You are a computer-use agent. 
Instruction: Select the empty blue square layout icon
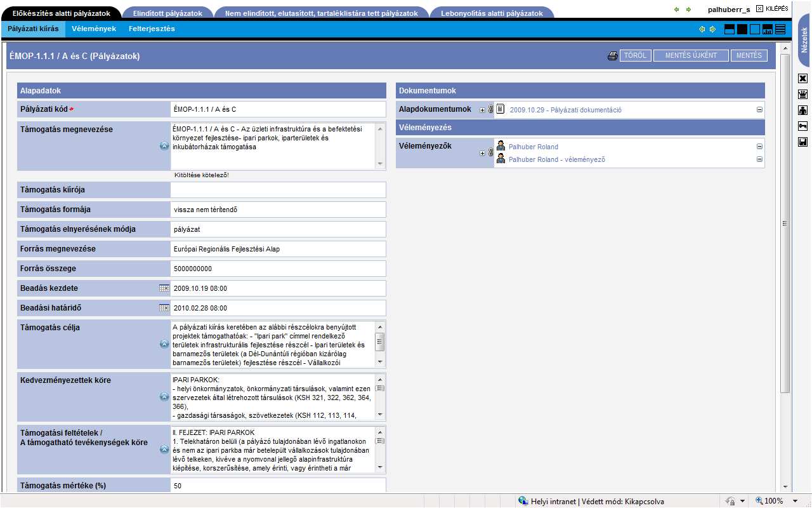(755, 29)
